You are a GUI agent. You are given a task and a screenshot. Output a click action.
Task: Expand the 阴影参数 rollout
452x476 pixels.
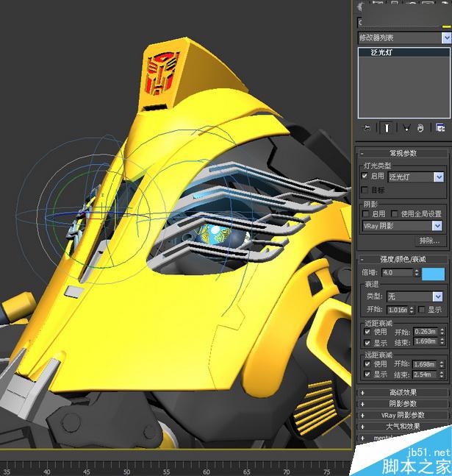(403, 404)
